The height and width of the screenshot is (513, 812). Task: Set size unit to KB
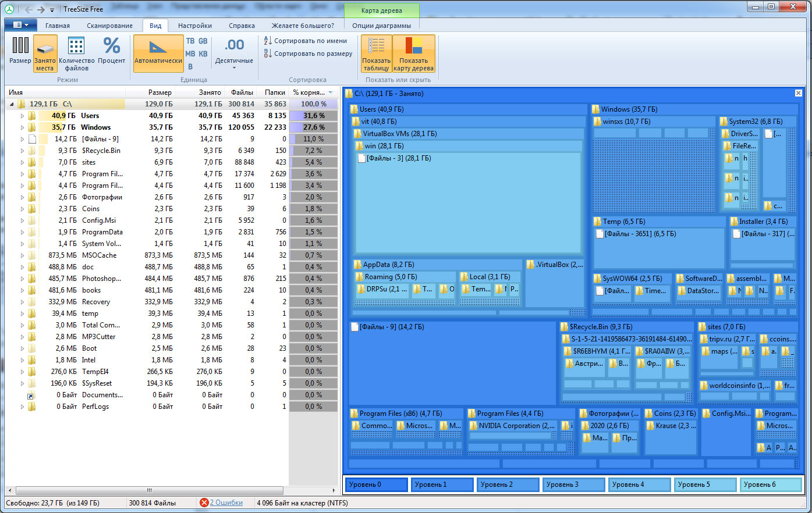[203, 54]
